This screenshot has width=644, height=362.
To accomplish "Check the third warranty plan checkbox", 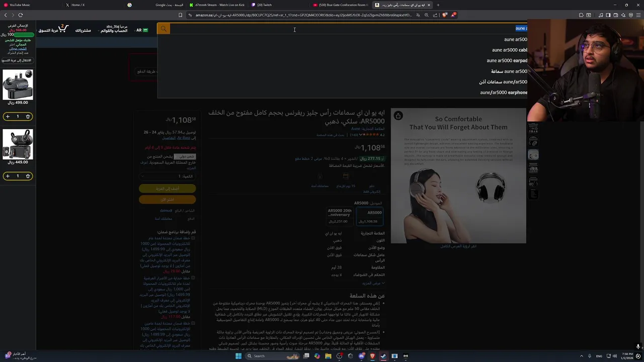I will [193, 323].
